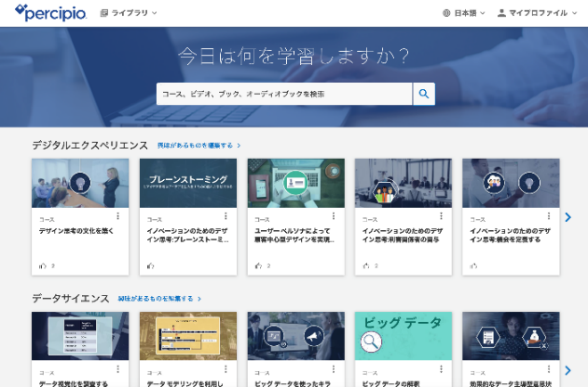Open the マイプロファイル dropdown

[x=537, y=13]
